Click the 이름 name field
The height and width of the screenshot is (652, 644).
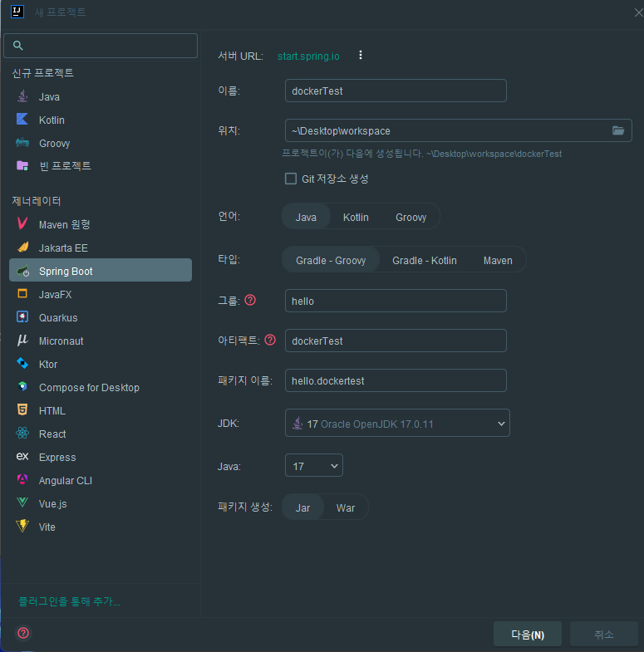point(396,91)
